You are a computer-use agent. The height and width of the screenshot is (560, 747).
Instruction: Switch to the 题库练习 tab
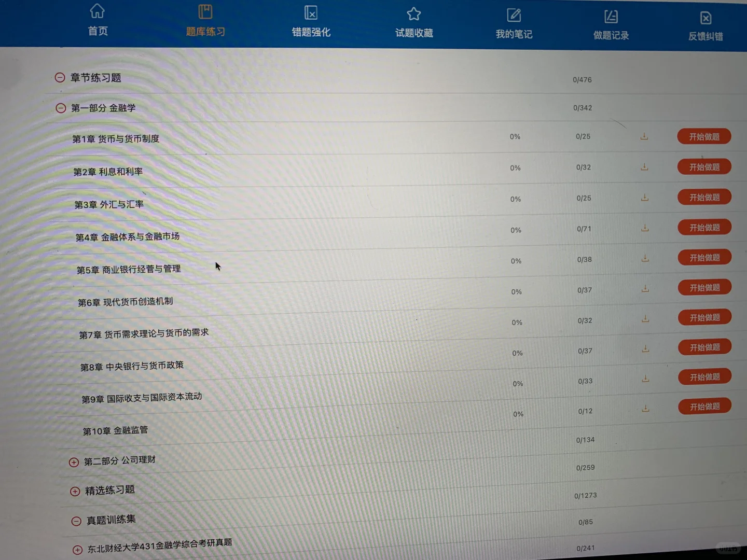coord(205,21)
